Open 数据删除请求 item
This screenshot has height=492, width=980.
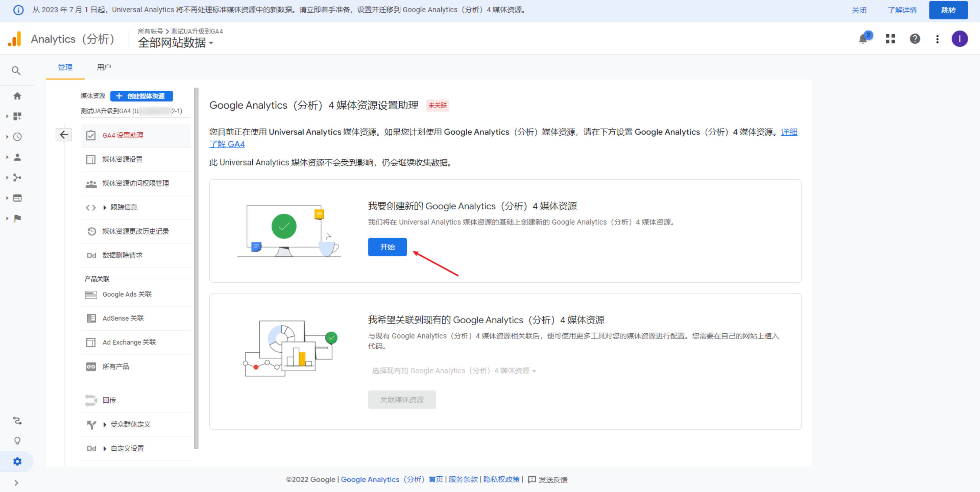pos(136,255)
